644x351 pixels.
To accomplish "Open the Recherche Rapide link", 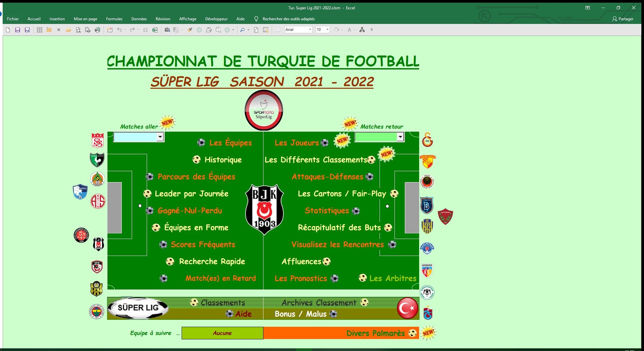I will (x=212, y=262).
